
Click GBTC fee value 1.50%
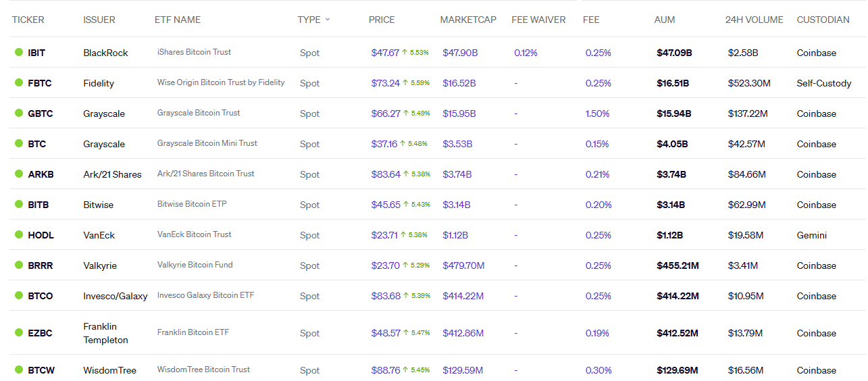[x=597, y=113]
